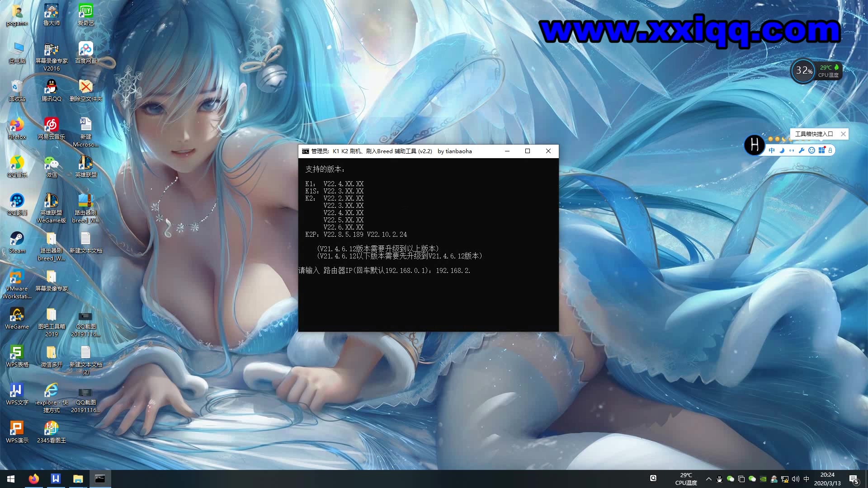This screenshot has width=868, height=488.
Task: Click the wrench tool icon on IME bar
Action: tap(802, 150)
